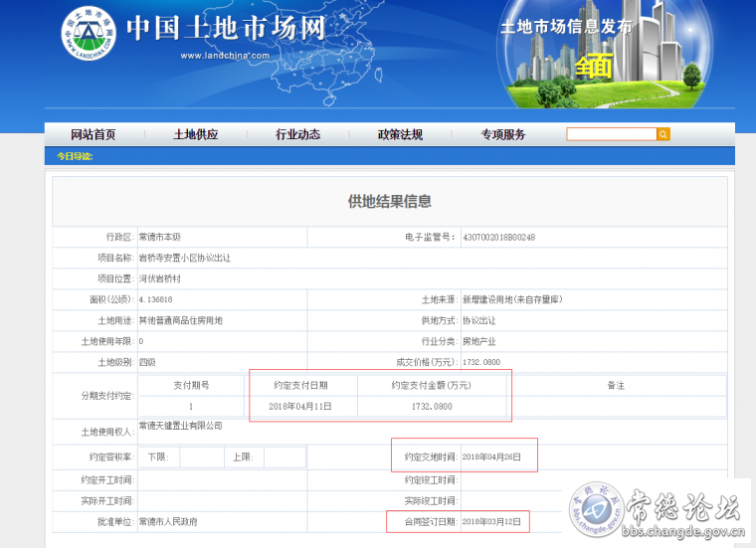This screenshot has height=548, width=756.
Task: Click the 今日导读 label
Action: coord(75,156)
